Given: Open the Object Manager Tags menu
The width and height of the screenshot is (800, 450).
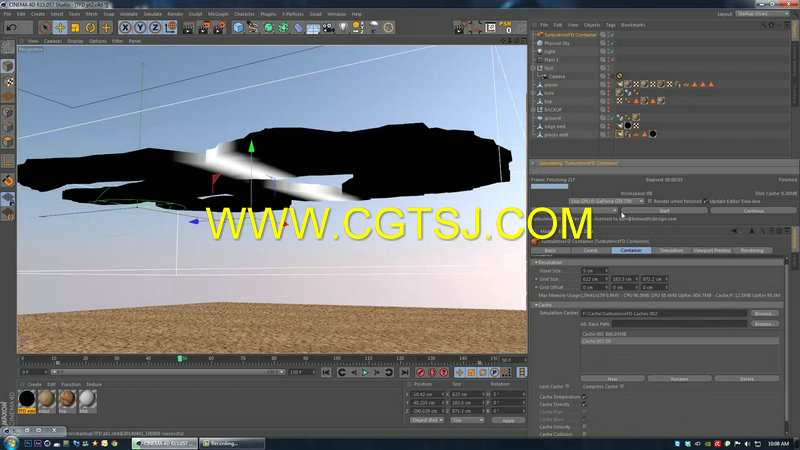Looking at the screenshot, I should (x=610, y=25).
